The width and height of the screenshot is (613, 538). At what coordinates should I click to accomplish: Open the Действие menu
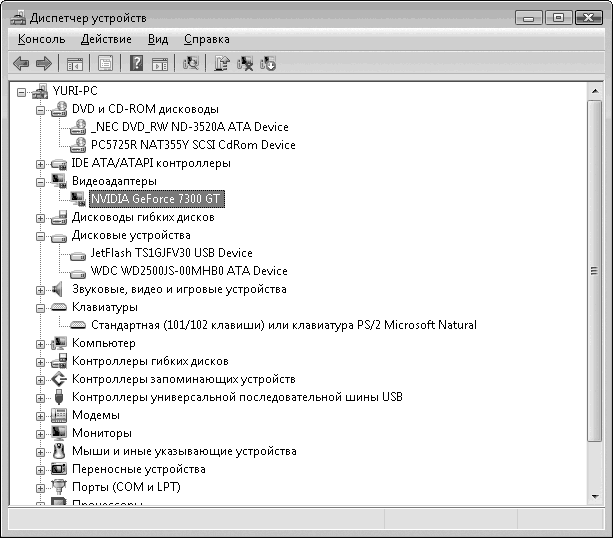106,39
